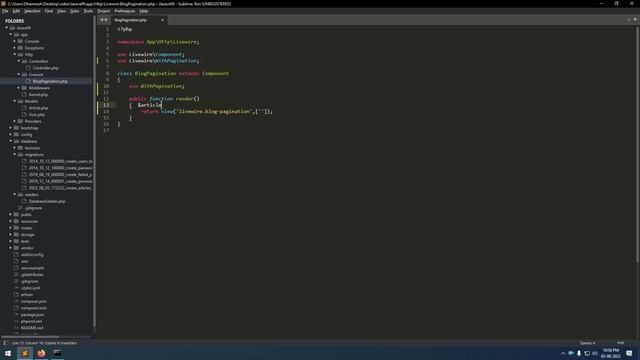Open the Goto menu
This screenshot has width=640, height=360.
click(x=74, y=11)
